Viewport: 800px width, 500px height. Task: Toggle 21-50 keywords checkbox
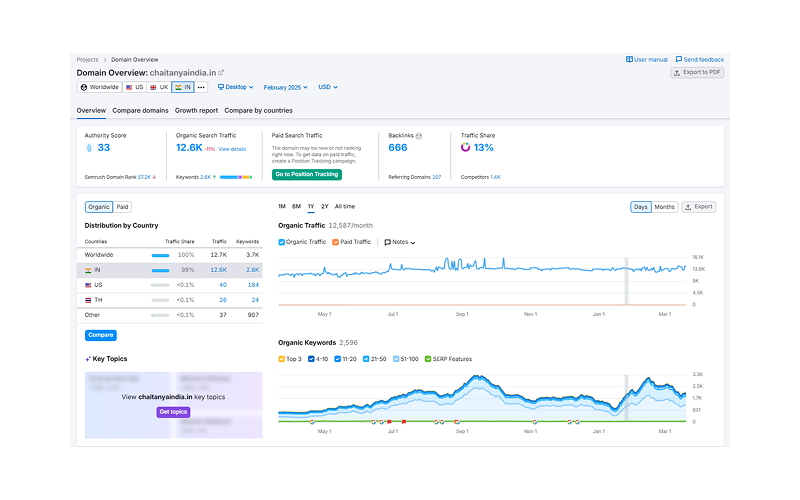pyautogui.click(x=366, y=359)
